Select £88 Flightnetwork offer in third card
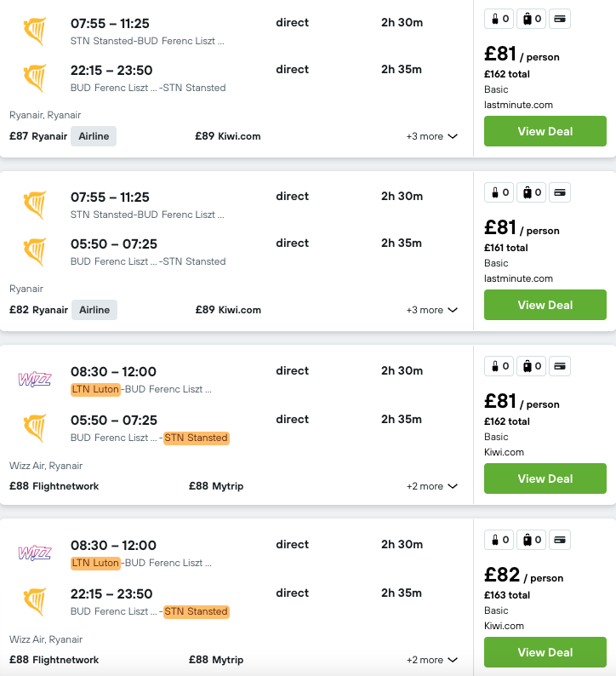This screenshot has height=676, width=616. click(x=54, y=486)
